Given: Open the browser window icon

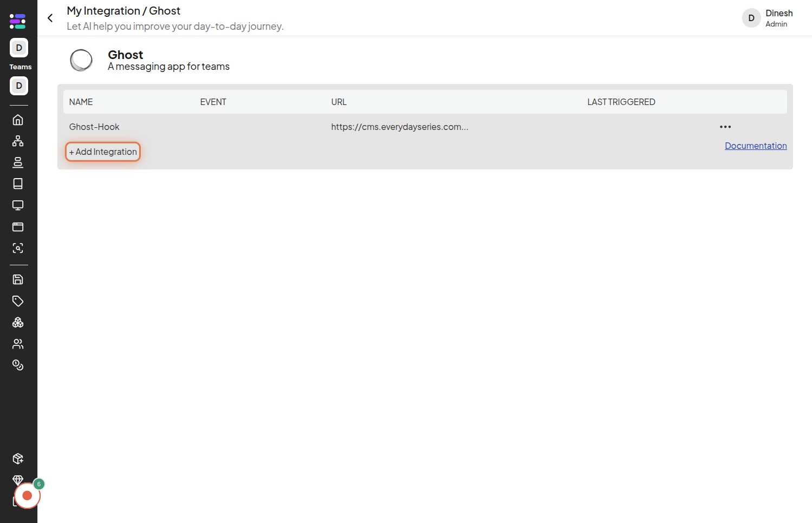Looking at the screenshot, I should [18, 227].
